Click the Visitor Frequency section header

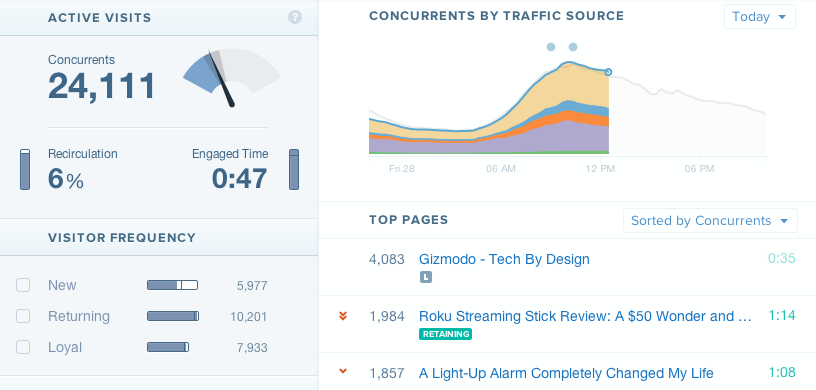click(x=122, y=238)
